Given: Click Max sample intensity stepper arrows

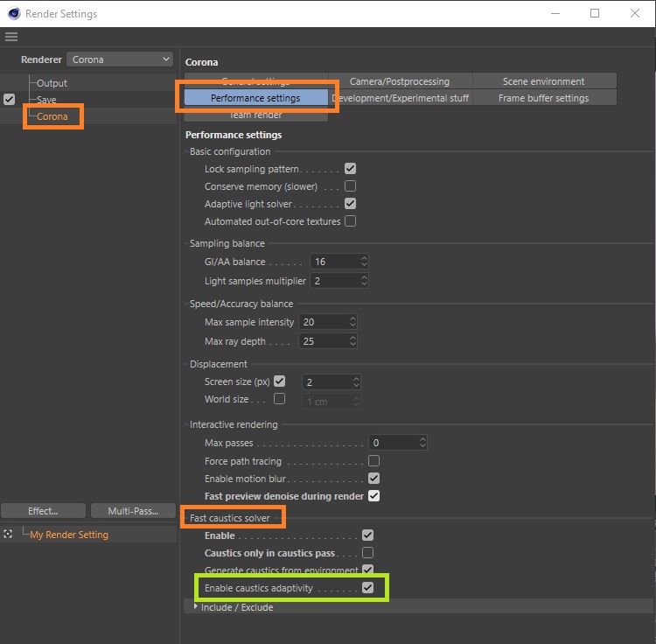Looking at the screenshot, I should point(352,322).
